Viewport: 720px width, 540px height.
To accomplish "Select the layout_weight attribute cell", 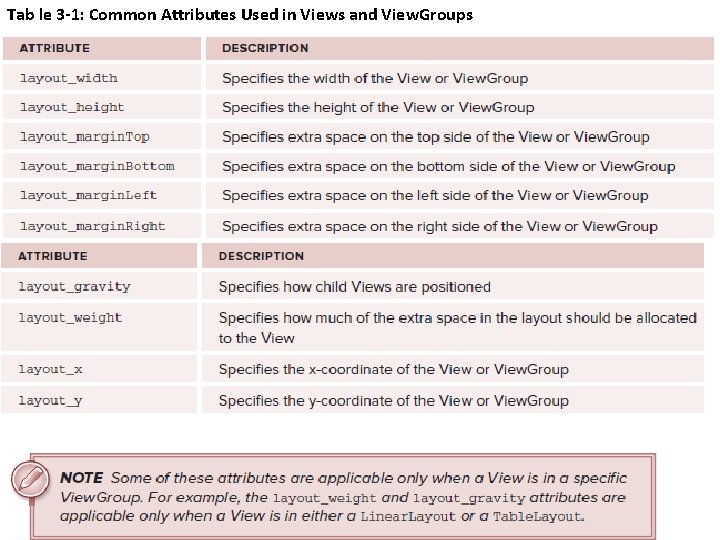I will [x=70, y=318].
